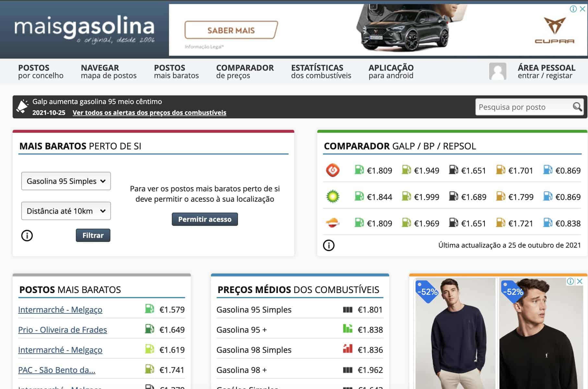Open PAC - São Bento da... link
Image resolution: width=588 pixels, height=389 pixels.
click(56, 370)
